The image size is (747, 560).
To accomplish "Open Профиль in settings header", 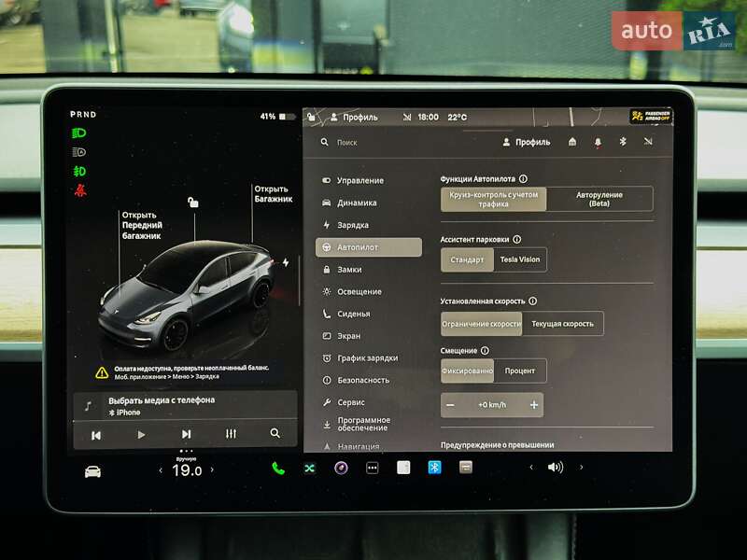I will 527,142.
